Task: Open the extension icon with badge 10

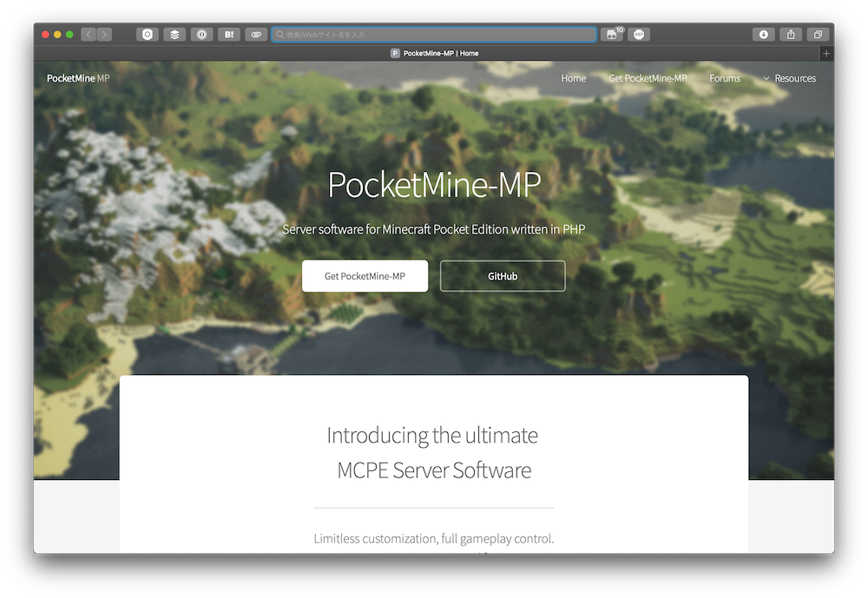Action: (612, 35)
